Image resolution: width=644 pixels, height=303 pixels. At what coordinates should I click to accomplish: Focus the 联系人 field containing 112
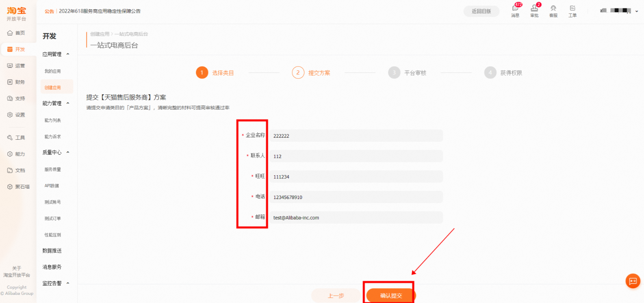click(356, 156)
